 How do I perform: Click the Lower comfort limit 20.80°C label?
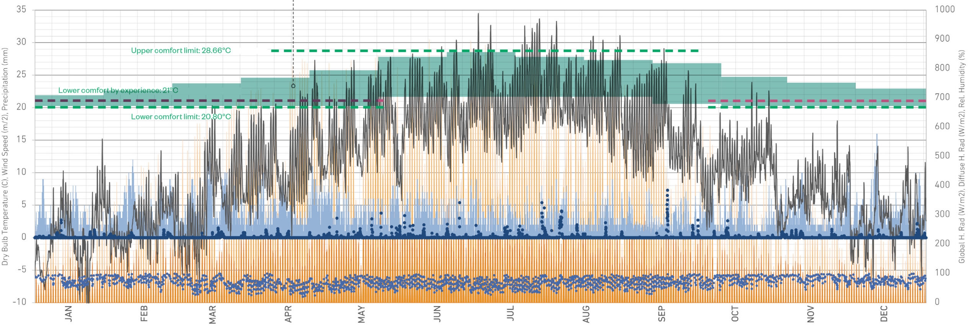pyautogui.click(x=181, y=117)
